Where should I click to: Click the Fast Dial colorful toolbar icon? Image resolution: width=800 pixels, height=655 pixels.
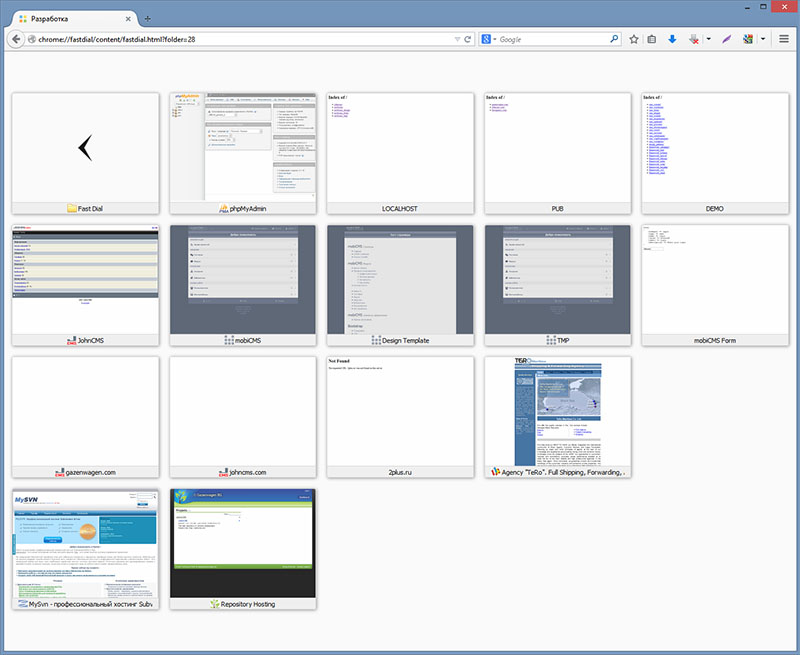[x=749, y=39]
